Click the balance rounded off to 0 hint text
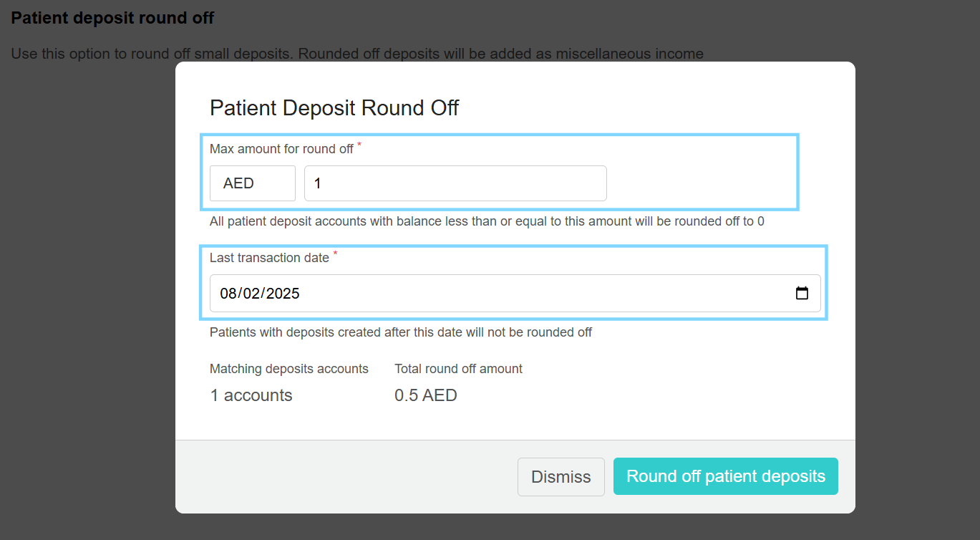 (x=487, y=221)
